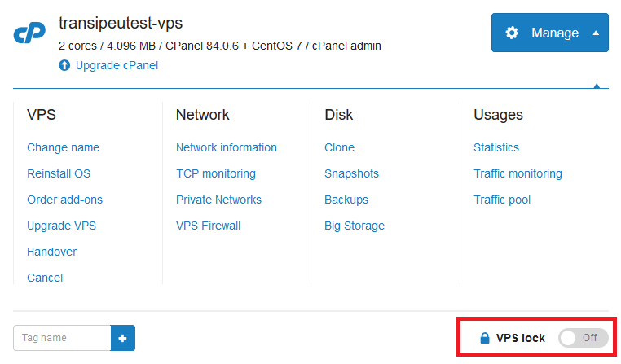This screenshot has height=364, width=621.
Task: Collapse the Manage dropdown arrow
Action: coord(596,33)
